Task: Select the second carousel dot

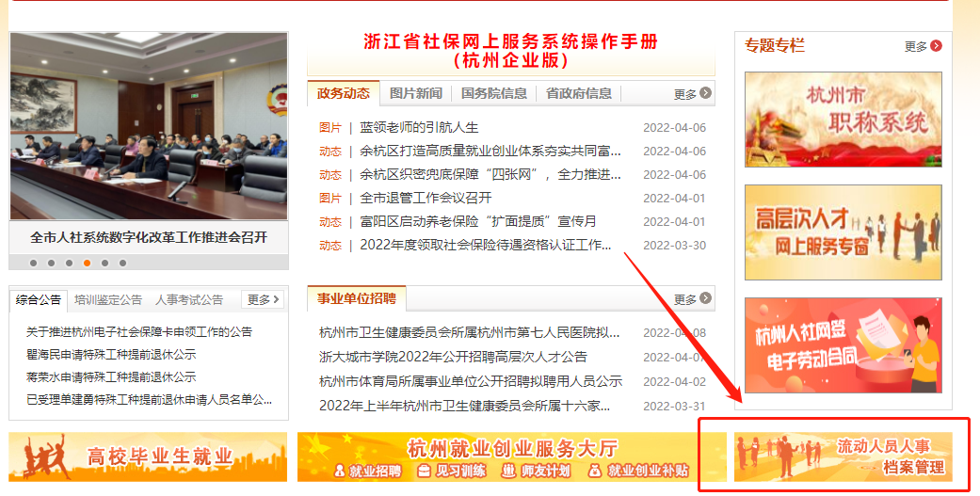Action: point(51,263)
